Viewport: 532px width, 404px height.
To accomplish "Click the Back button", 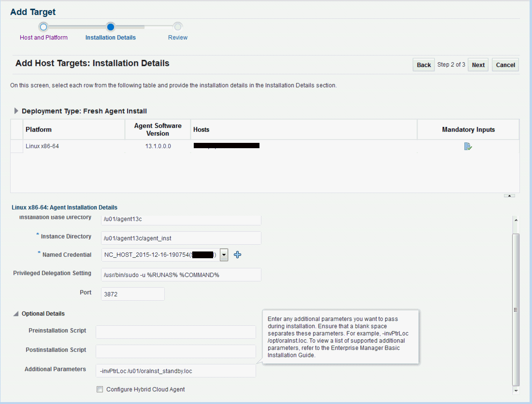I will tap(423, 65).
